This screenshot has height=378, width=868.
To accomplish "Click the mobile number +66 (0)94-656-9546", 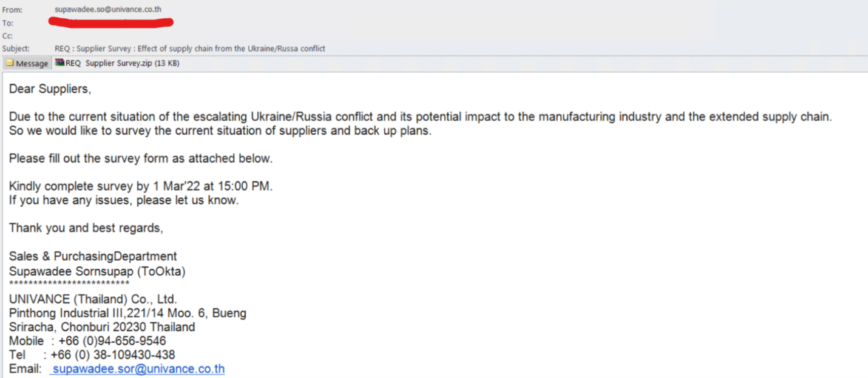I will 112,341.
